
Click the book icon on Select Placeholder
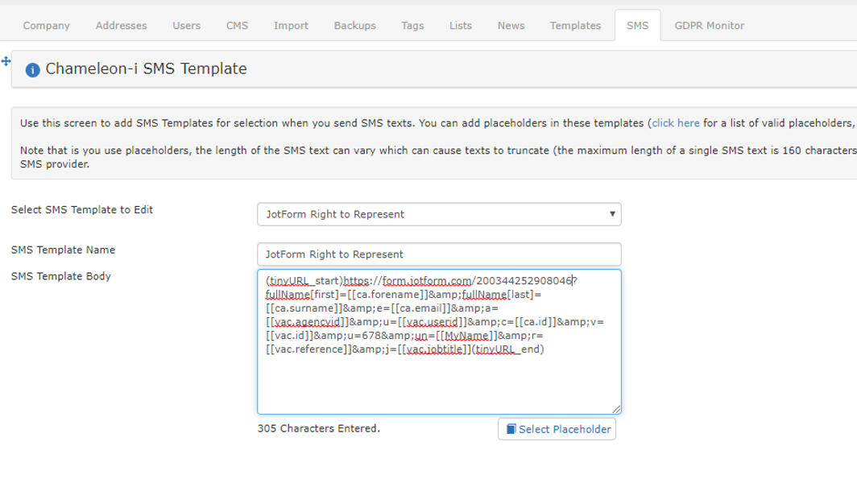(x=511, y=429)
